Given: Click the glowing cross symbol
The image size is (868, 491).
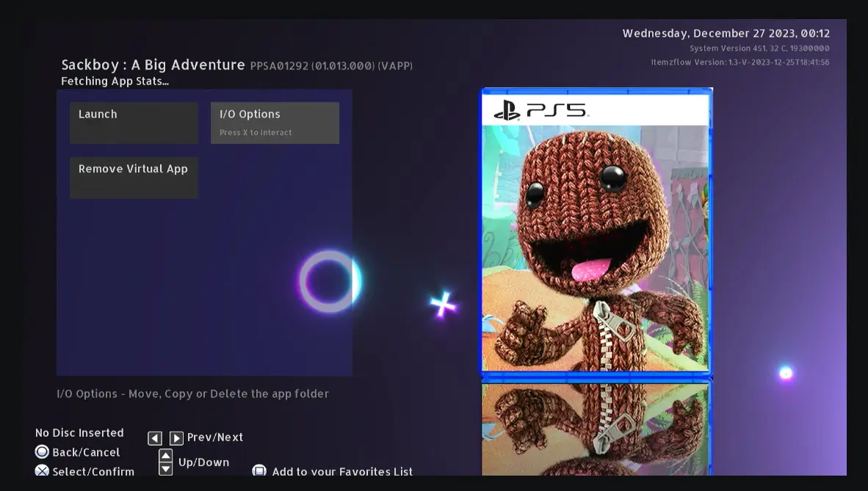Looking at the screenshot, I should pos(443,305).
